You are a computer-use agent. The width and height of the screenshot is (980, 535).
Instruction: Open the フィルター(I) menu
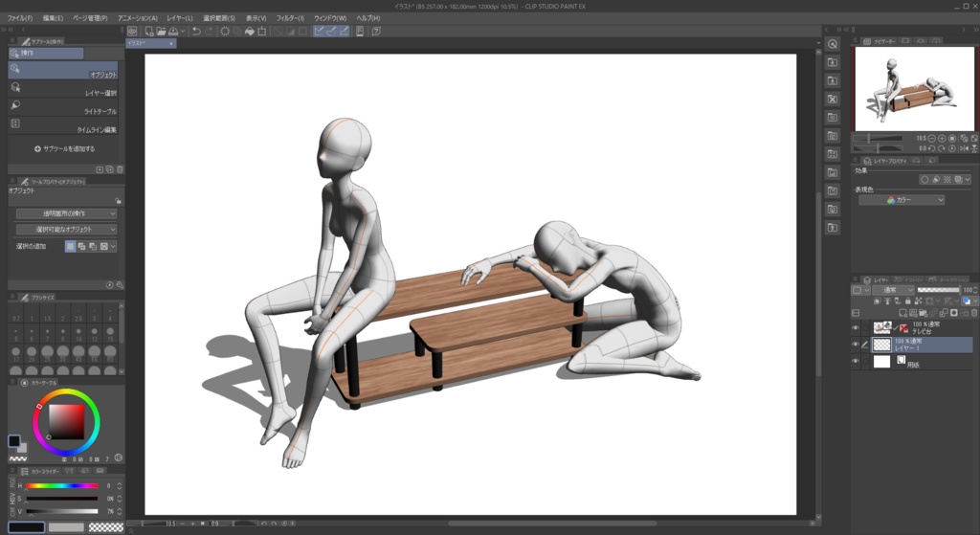[x=290, y=18]
